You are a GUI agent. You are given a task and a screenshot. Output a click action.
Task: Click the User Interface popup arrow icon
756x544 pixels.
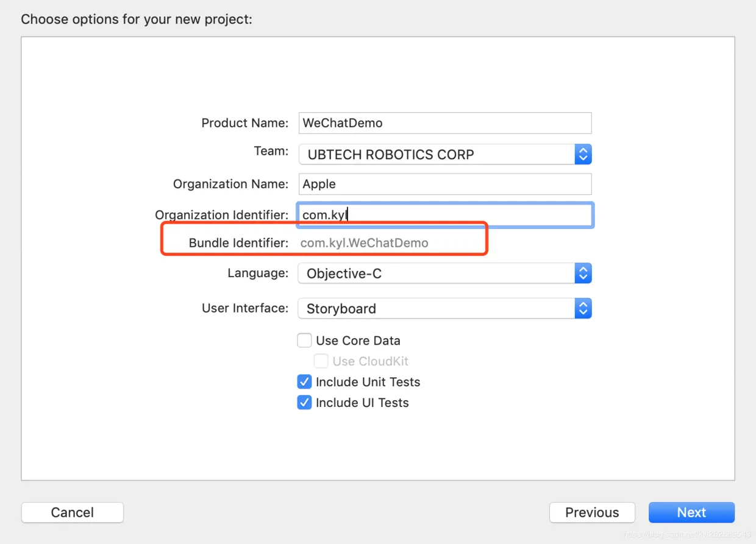[583, 308]
